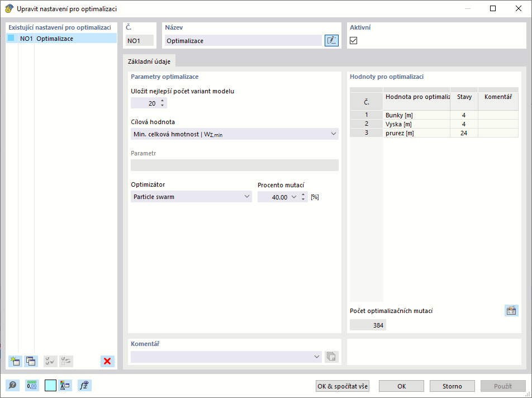Viewport: 532px width, 398px height.
Task: Select NO1 Optimalizace in the settings list
Action: pos(61,39)
